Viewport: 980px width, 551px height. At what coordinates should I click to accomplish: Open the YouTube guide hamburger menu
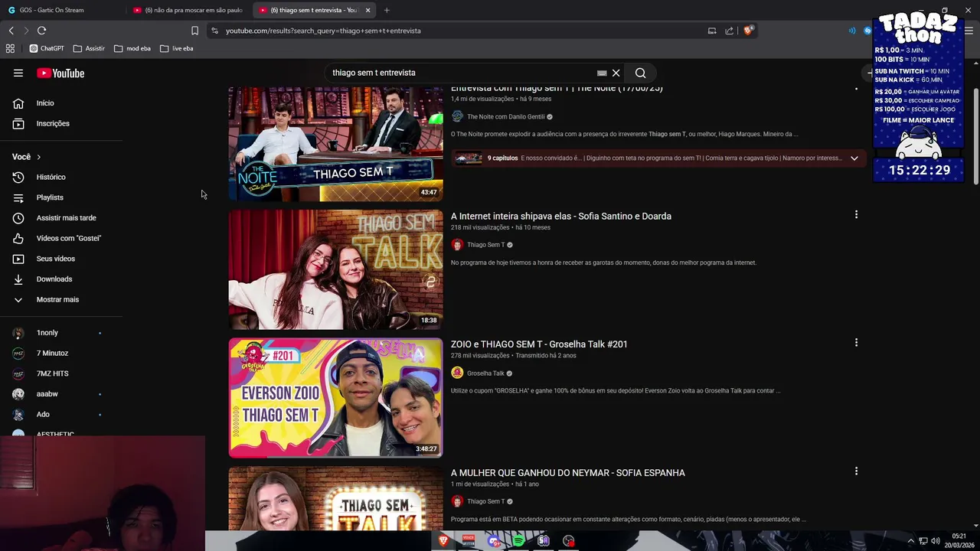click(x=18, y=73)
